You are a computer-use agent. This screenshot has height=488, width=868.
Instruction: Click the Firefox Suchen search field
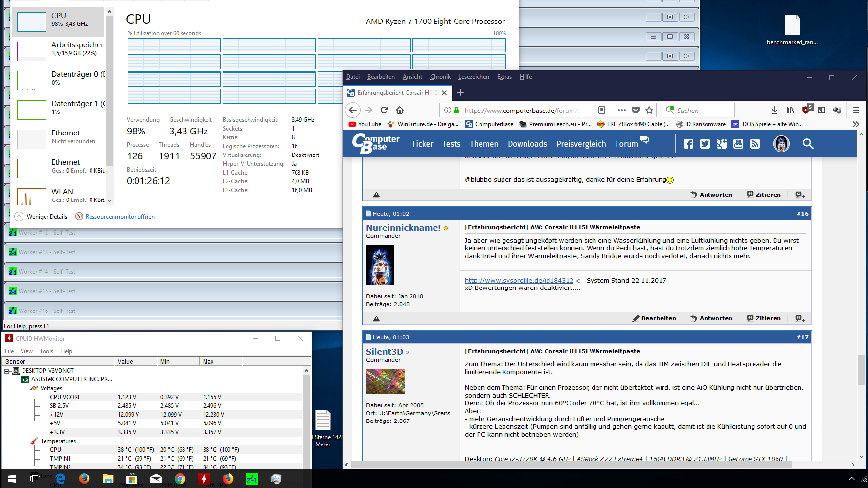click(698, 110)
